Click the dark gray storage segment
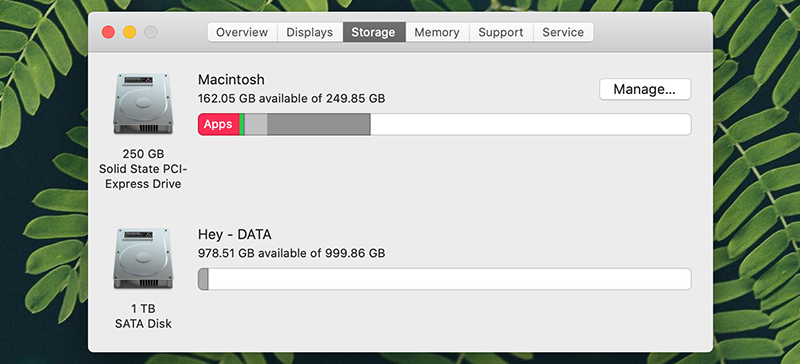Screen dimensions: 800x364 pyautogui.click(x=319, y=125)
